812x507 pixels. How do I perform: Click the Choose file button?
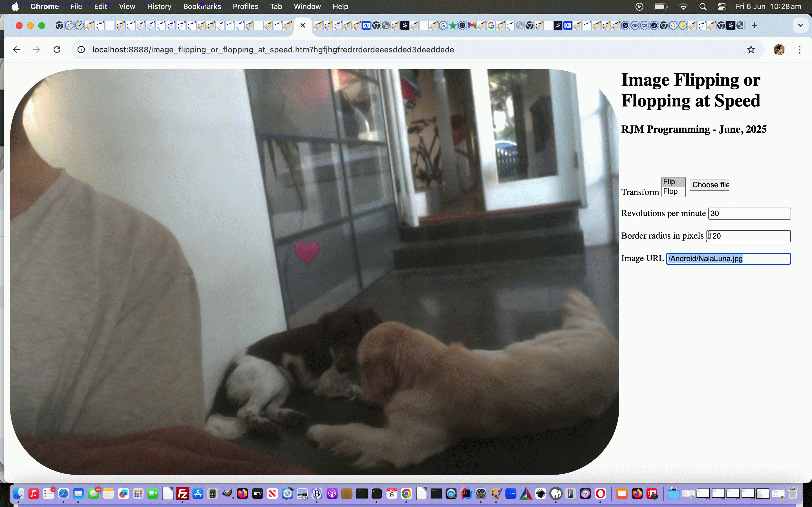click(x=710, y=185)
